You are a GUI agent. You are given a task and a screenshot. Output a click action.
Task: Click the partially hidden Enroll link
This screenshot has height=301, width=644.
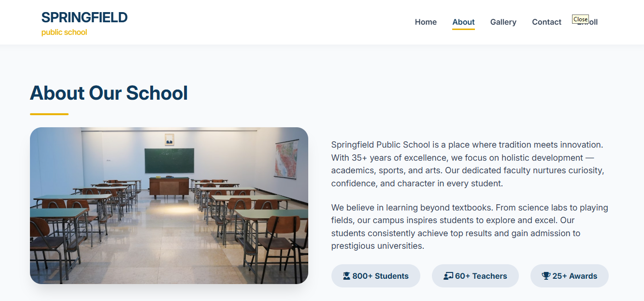click(x=593, y=22)
